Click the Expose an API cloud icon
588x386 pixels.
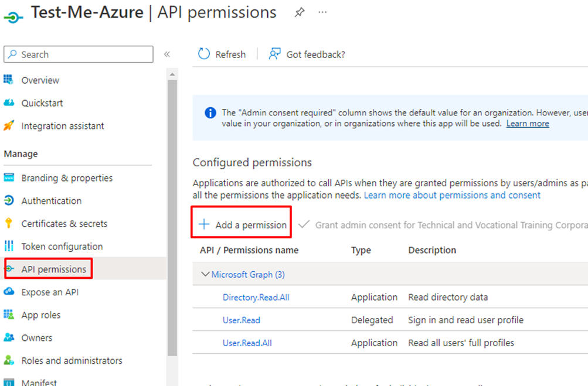[9, 292]
